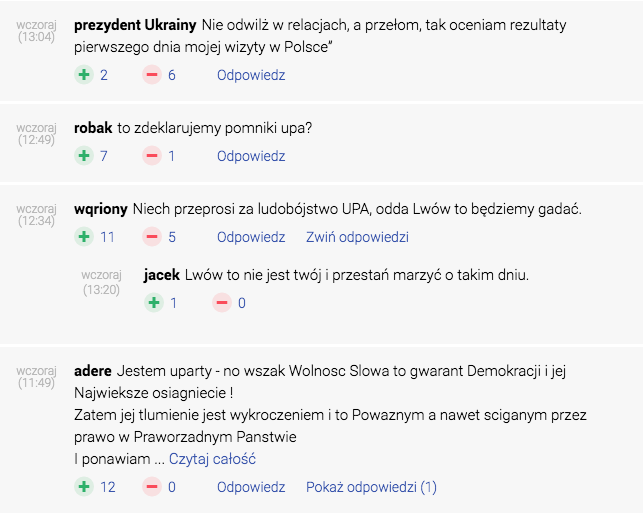Upvote adere's comment on Wolnosc Slowa
The height and width of the screenshot is (513, 644).
[x=84, y=487]
